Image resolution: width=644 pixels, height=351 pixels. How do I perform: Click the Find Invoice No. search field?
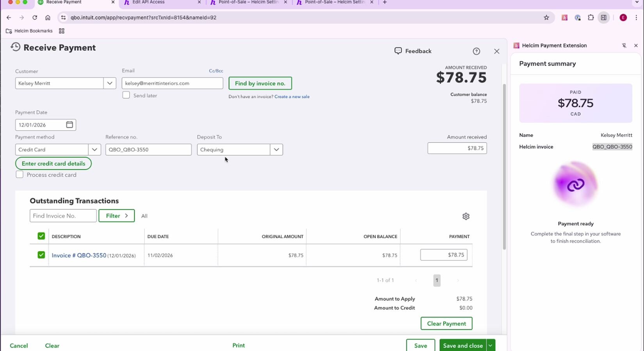tap(63, 216)
